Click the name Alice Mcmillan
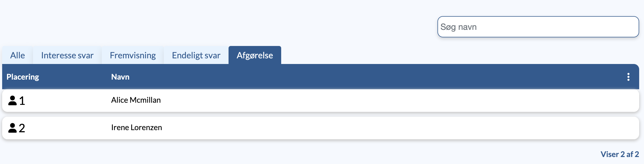Screen dimensions: 644x164 click(136, 100)
